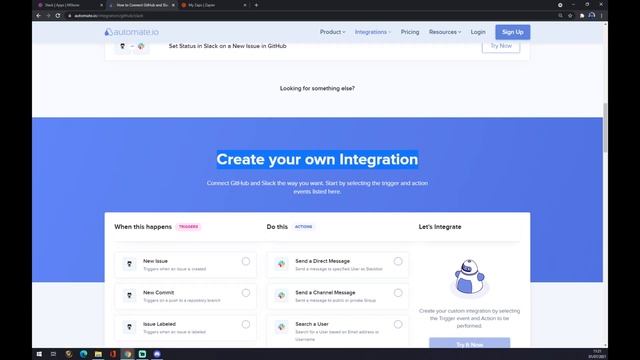Image resolution: width=640 pixels, height=360 pixels.
Task: Open File Explorer from the taskbar
Action: coord(98,354)
